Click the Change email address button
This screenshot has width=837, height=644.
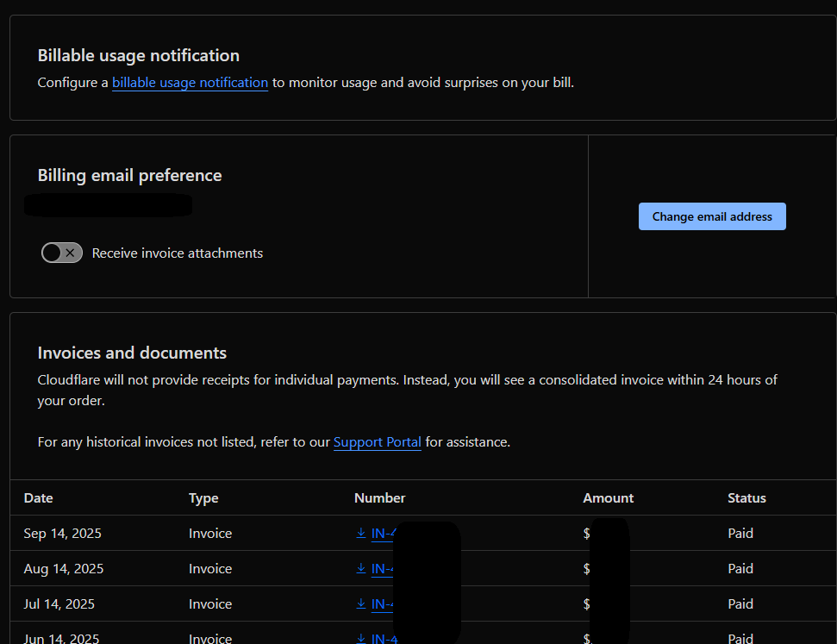point(712,216)
